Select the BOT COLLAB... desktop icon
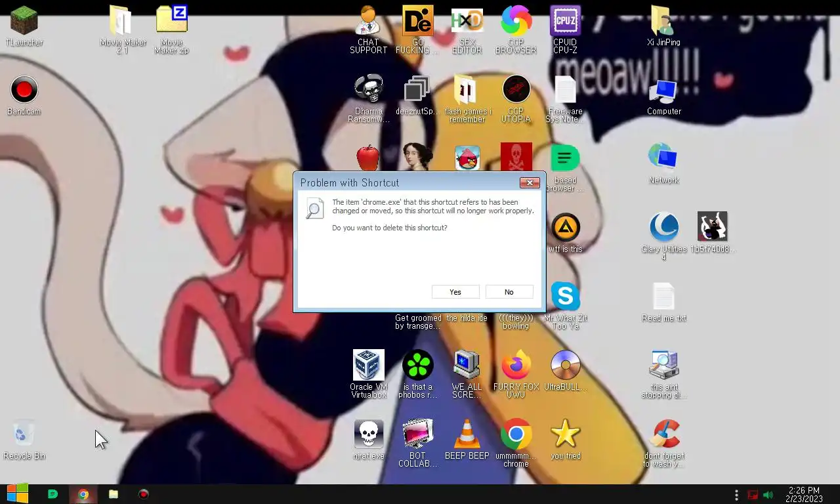This screenshot has height=504, width=840. pos(417,443)
